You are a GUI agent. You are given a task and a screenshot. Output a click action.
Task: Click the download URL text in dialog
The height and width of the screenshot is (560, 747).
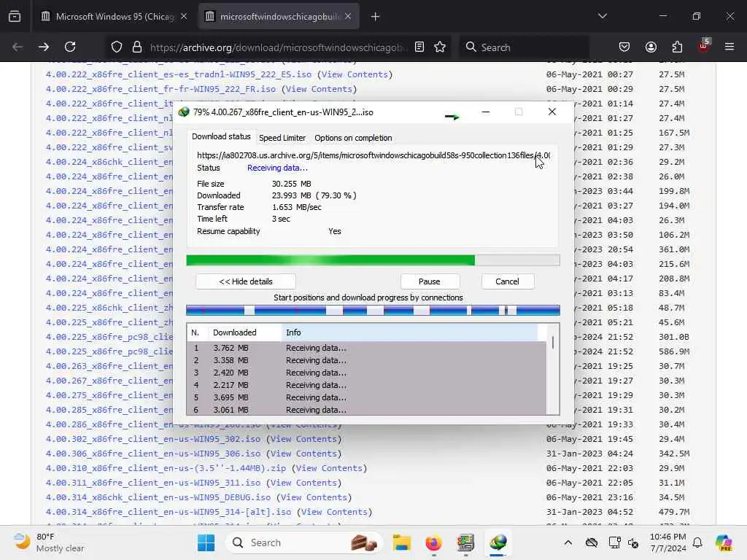pos(373,155)
